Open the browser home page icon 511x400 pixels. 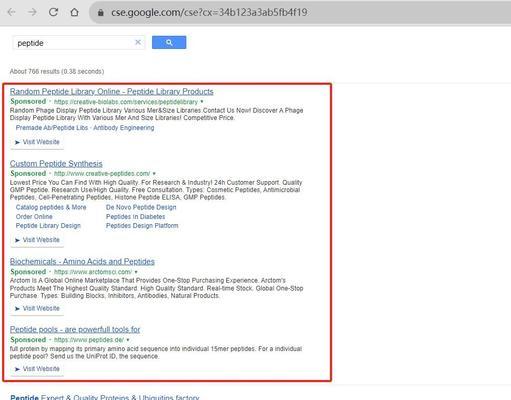pos(74,12)
